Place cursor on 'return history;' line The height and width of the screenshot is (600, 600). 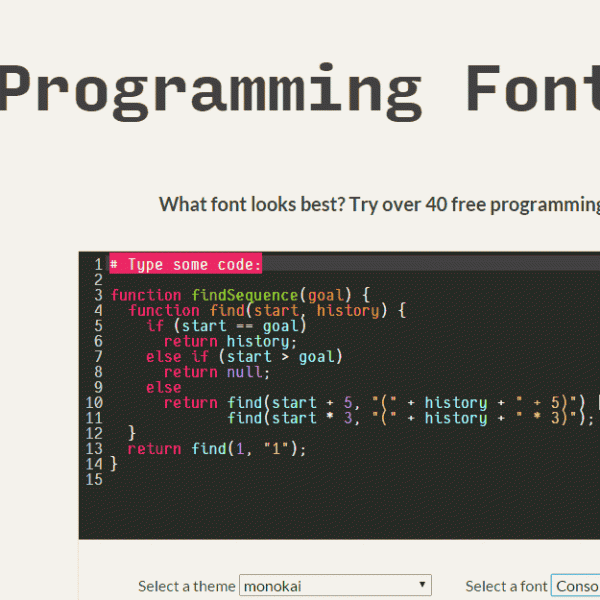click(x=231, y=341)
